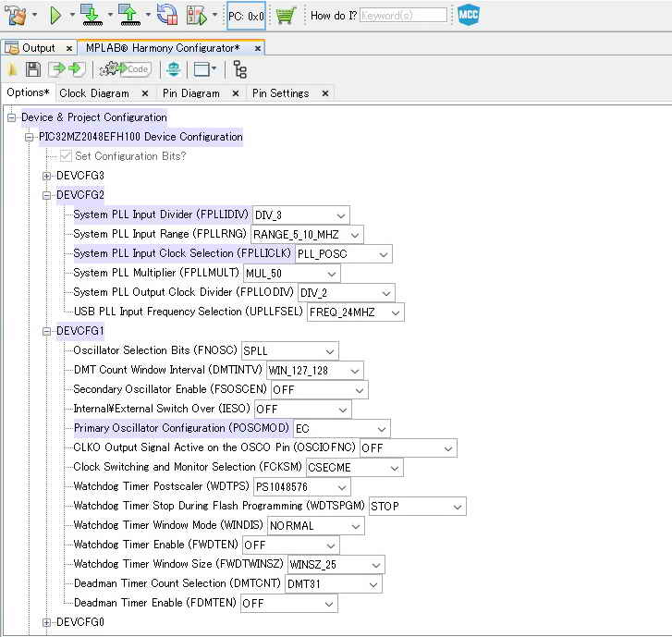Click the Harmony help globe icon
Viewport: 672px width, 637px height.
coord(174,69)
